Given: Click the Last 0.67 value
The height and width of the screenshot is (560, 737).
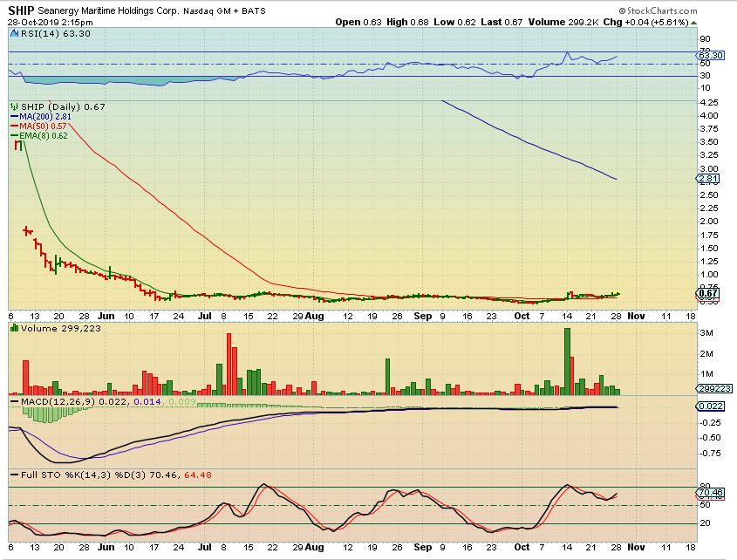Looking at the screenshot, I should (502, 22).
